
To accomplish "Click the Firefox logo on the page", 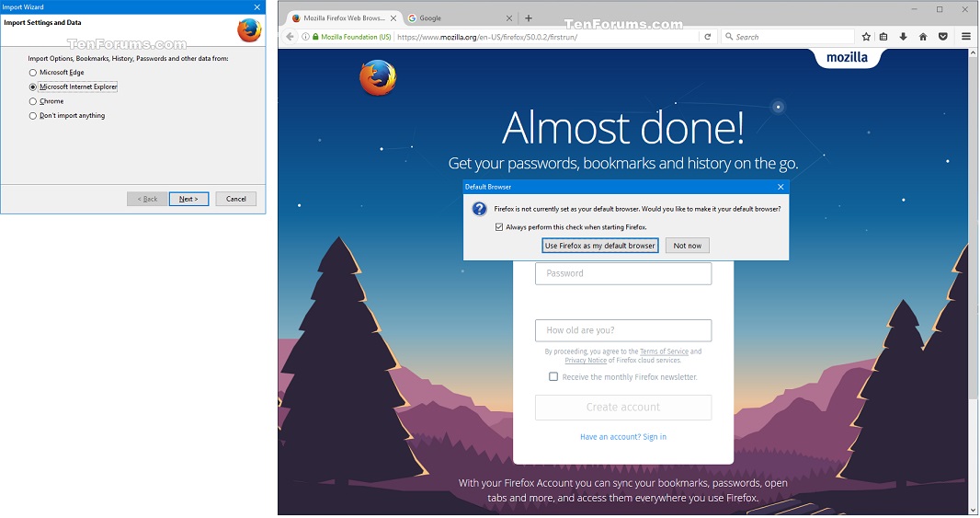I will tap(378, 77).
